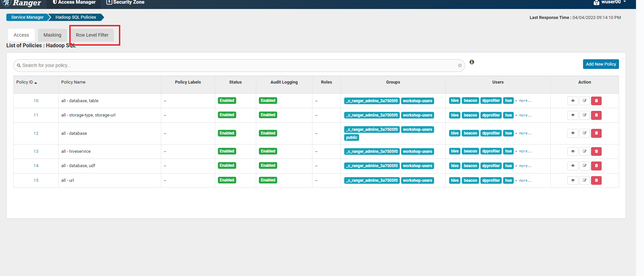
Task: Sort by Policy ID column arrow
Action: click(x=36, y=83)
